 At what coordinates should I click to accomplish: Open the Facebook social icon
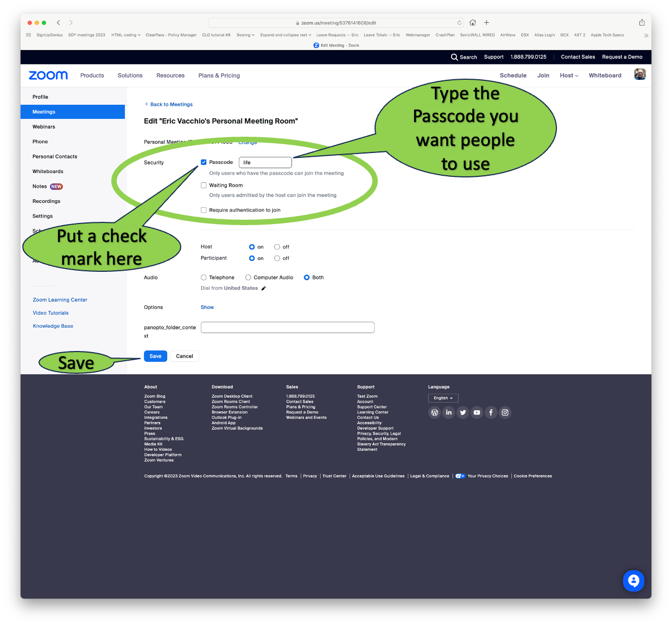click(491, 412)
